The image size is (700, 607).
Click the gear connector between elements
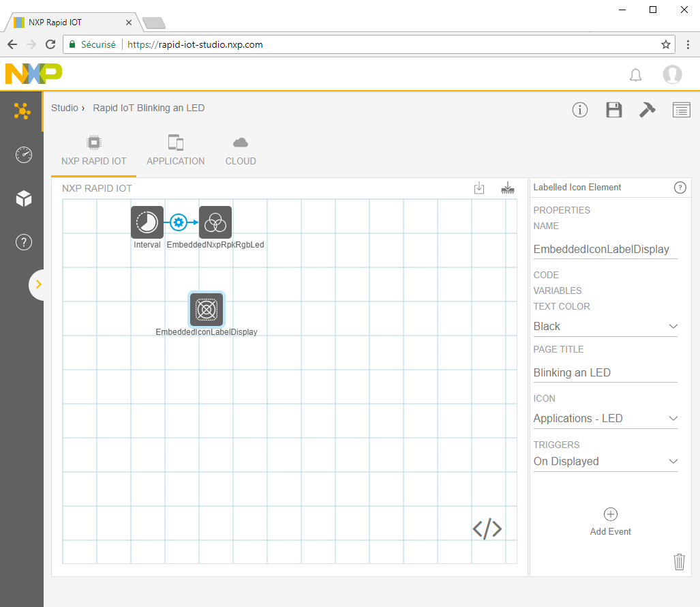[x=179, y=222]
